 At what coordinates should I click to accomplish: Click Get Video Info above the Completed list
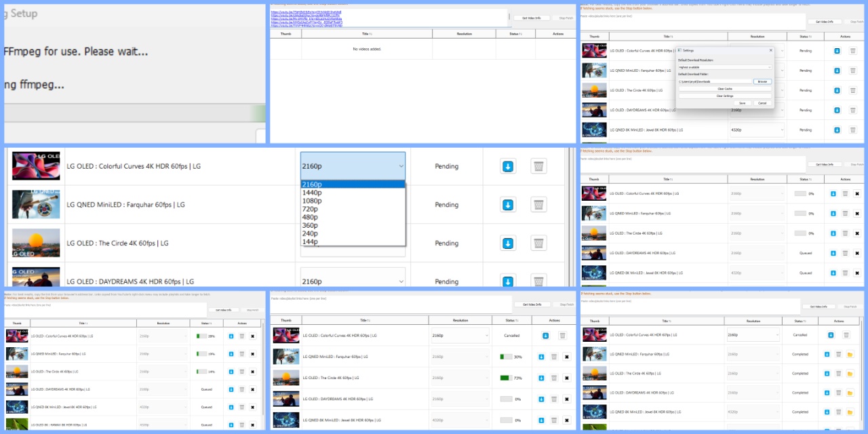(821, 307)
